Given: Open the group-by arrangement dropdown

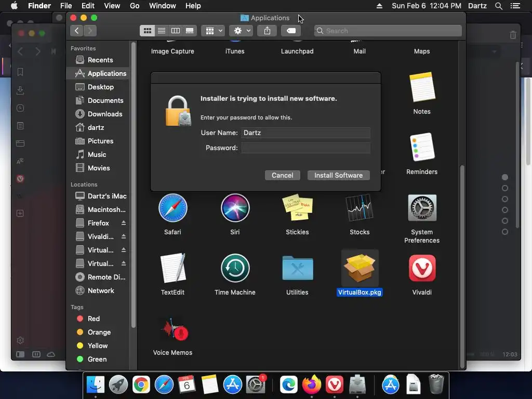Looking at the screenshot, I should click(213, 31).
